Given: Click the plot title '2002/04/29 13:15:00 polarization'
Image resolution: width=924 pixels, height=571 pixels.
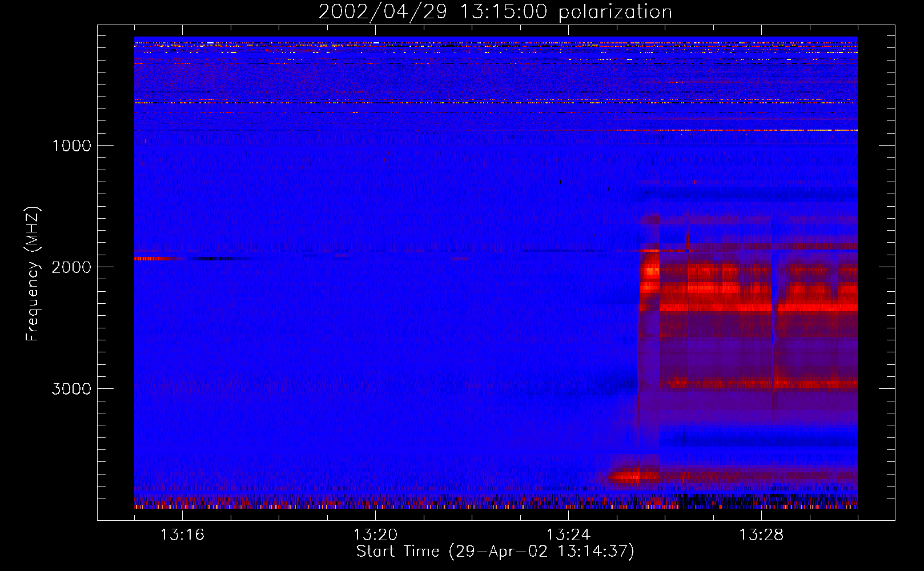Looking at the screenshot, I should (x=495, y=11).
